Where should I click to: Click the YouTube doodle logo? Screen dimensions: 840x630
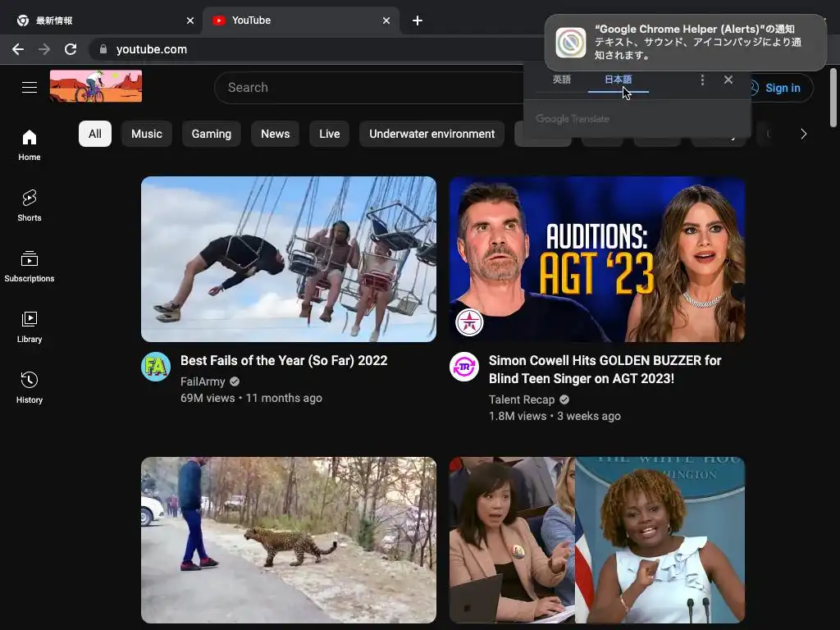pos(96,85)
